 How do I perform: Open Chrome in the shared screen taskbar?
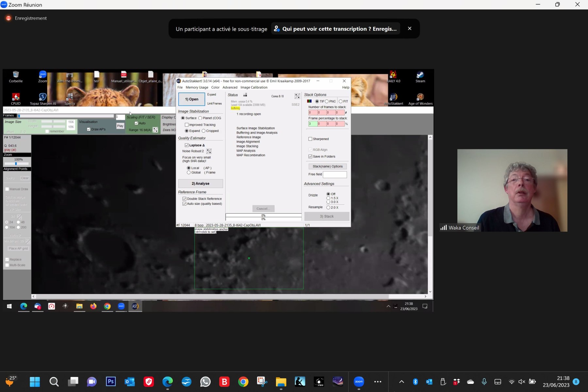point(107,306)
